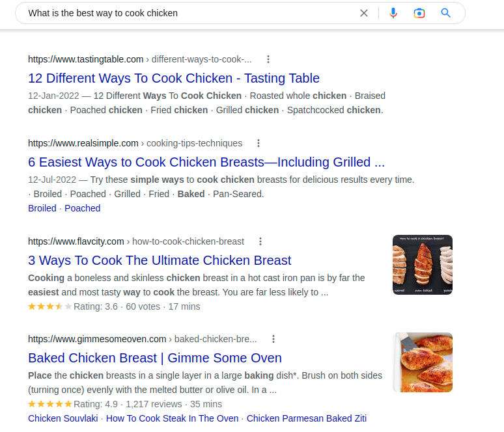Open 'Baked Chicken Breast | Gimme Some Oven' link
This screenshot has height=432, width=504.
coord(155,358)
